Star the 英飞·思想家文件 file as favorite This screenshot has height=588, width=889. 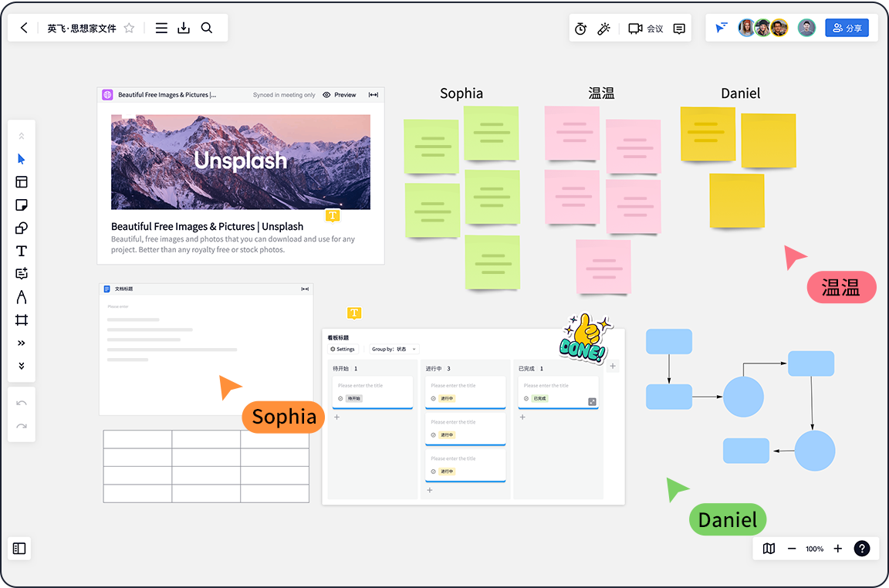pos(130,28)
